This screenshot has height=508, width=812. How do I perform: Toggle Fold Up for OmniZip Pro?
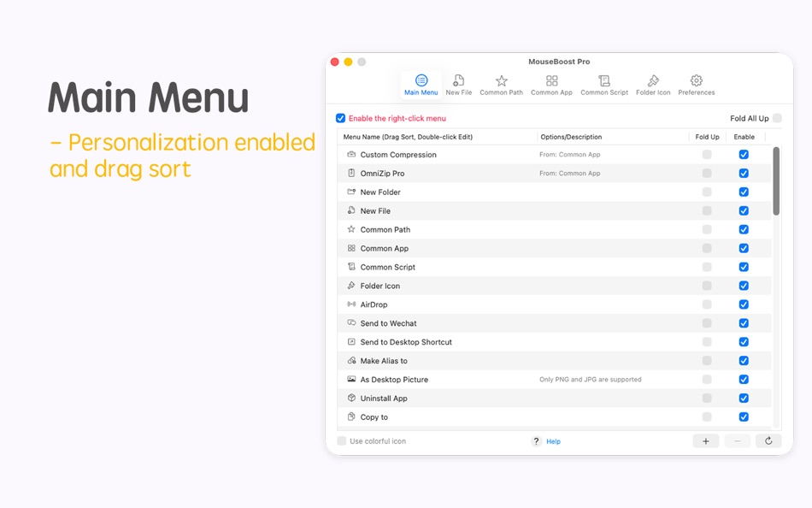tap(707, 173)
